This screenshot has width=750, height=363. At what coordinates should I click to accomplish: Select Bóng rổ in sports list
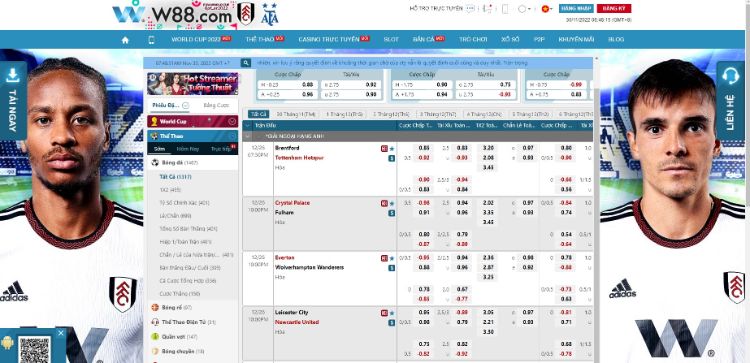(x=171, y=308)
